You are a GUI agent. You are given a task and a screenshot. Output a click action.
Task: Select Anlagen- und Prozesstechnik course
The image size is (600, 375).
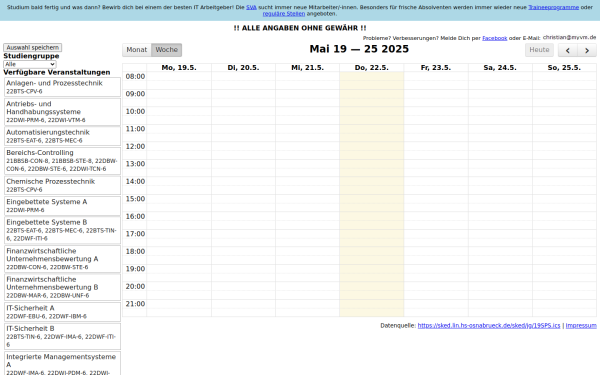(62, 87)
